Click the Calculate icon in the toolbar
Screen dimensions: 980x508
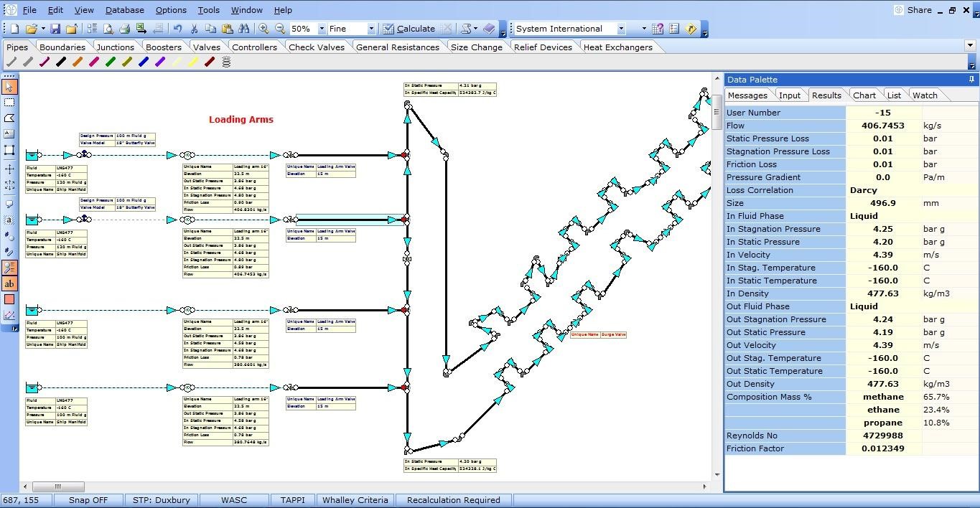388,29
